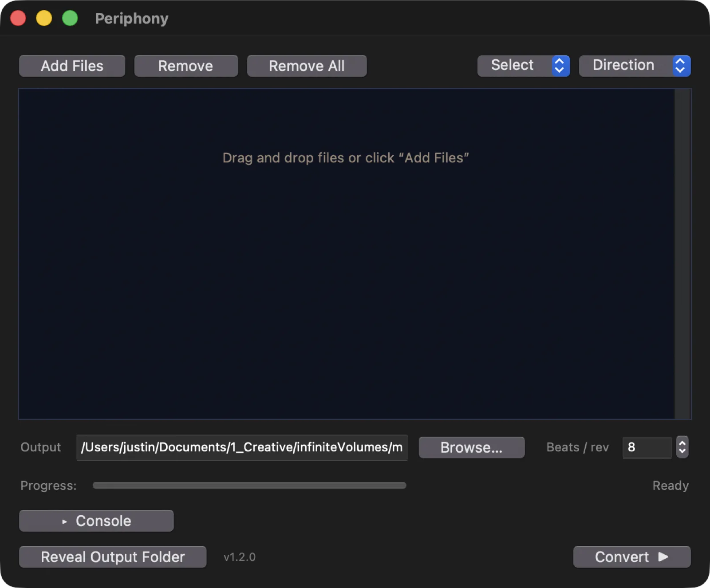The width and height of the screenshot is (710, 588).
Task: Open the Direction dropdown menu
Action: point(635,66)
